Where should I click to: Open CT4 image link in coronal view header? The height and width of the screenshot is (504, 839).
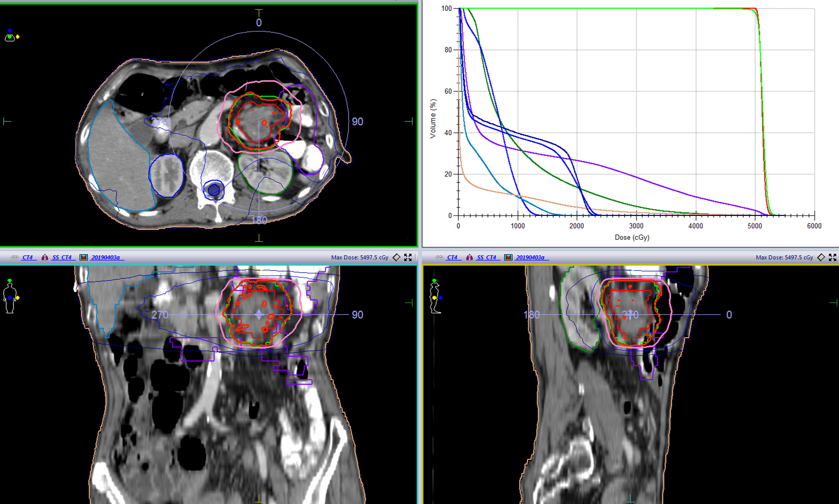click(27, 257)
